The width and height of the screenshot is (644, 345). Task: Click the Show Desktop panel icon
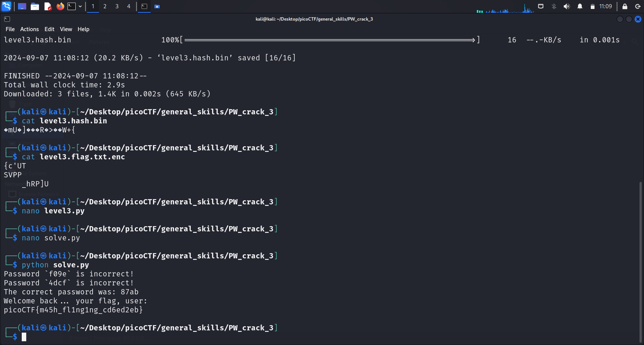(22, 6)
